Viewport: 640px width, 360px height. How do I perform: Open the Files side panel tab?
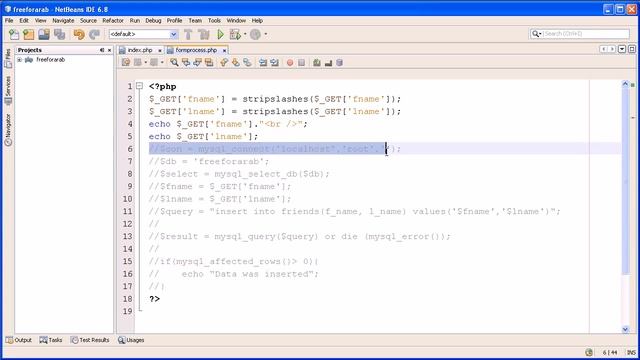(x=8, y=58)
